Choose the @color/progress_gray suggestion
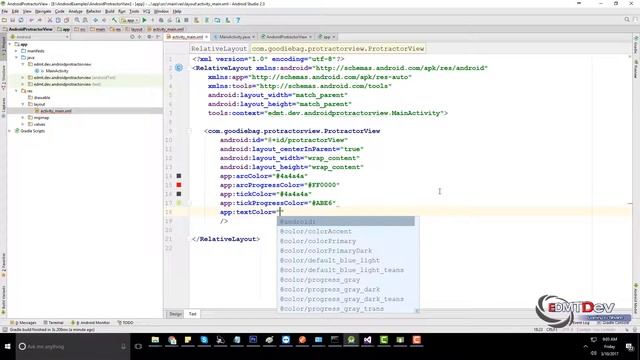This screenshot has width=640, height=360. tap(346, 280)
